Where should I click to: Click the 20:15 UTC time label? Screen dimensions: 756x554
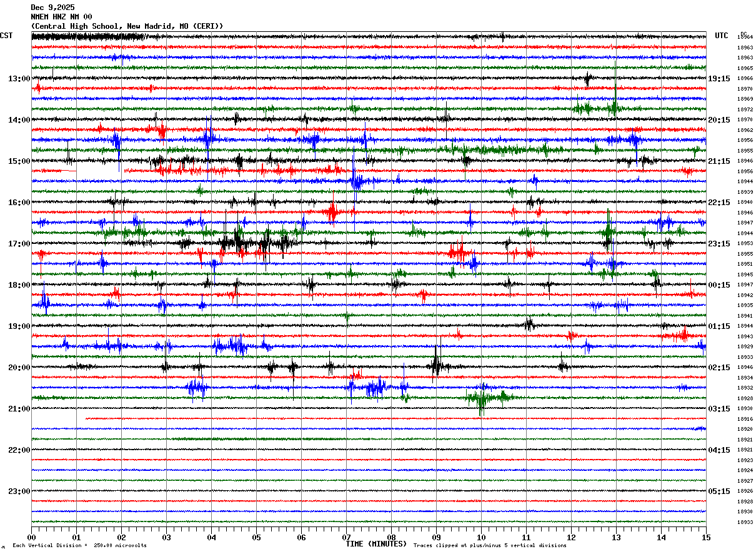click(x=719, y=120)
